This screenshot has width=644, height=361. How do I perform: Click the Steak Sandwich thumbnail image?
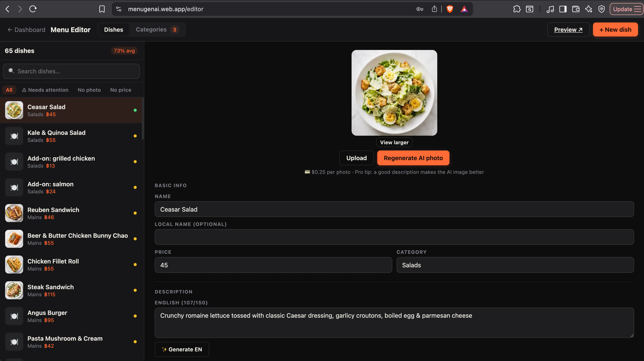pos(14,290)
